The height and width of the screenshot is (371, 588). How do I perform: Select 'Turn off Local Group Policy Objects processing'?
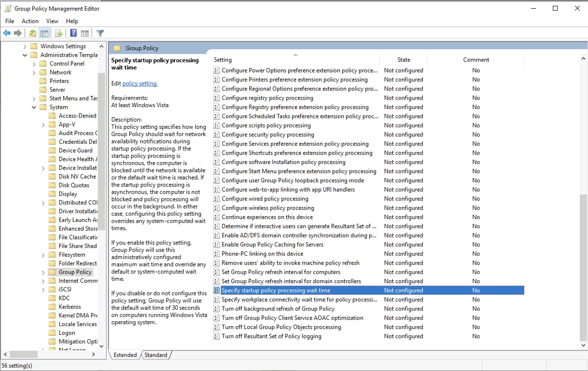pyautogui.click(x=281, y=327)
